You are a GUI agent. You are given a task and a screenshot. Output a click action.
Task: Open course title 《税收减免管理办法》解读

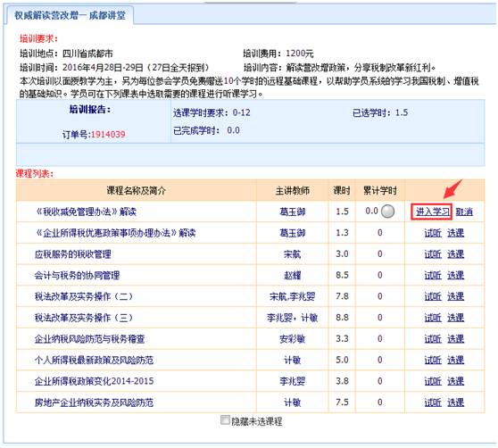coord(86,212)
